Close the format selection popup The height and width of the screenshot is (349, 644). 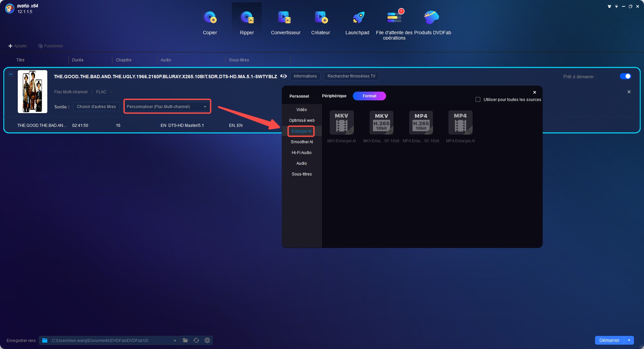point(535,92)
